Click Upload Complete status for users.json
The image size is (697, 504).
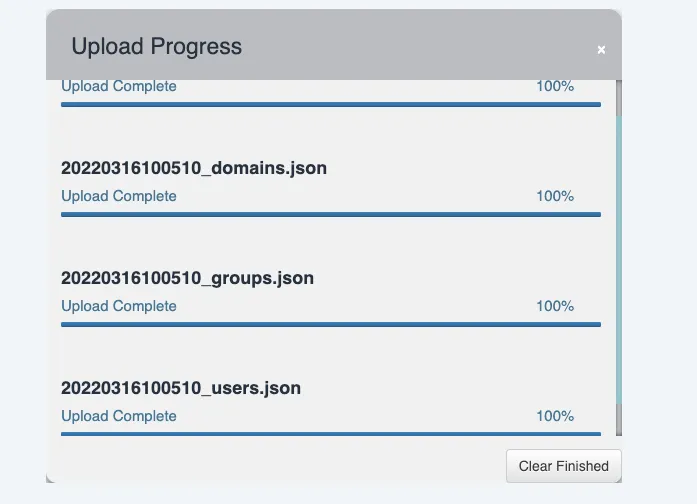pos(119,416)
